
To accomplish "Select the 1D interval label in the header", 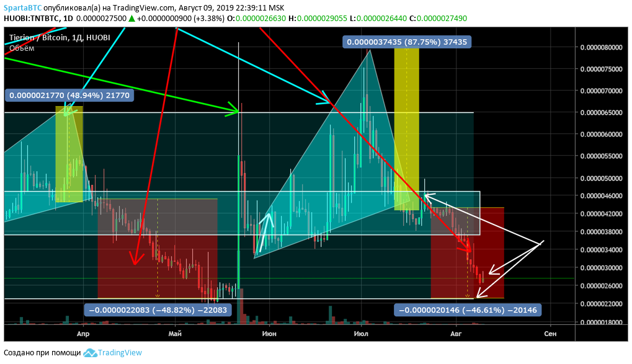I will click(x=68, y=19).
